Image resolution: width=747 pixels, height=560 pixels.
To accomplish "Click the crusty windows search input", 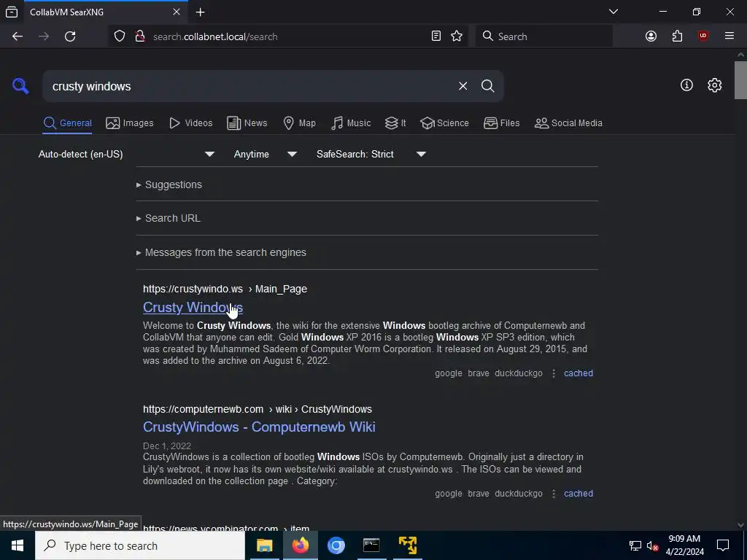I will tap(248, 86).
